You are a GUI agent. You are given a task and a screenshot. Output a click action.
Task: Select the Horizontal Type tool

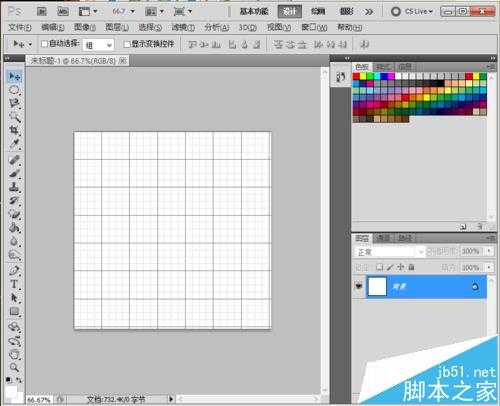(14, 284)
